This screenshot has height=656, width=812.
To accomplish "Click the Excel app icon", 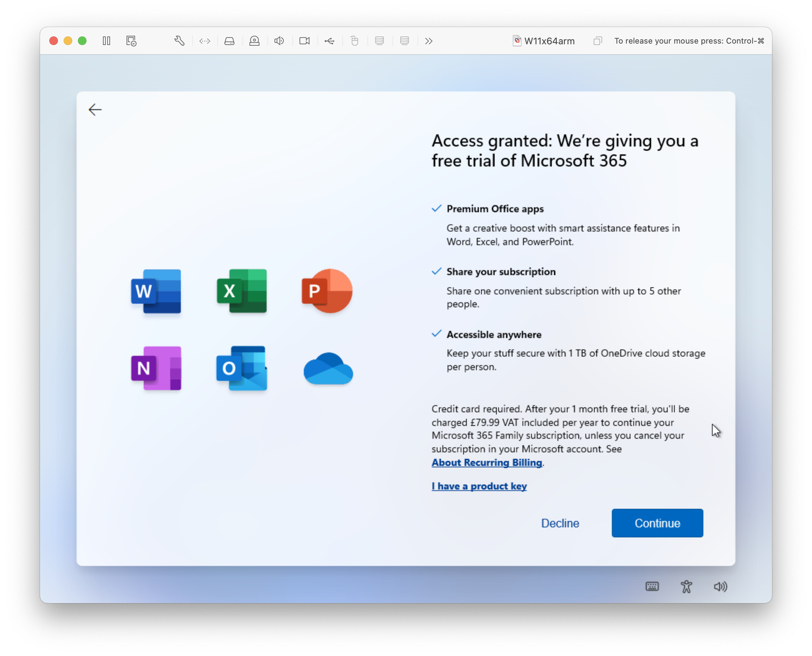I will click(242, 292).
